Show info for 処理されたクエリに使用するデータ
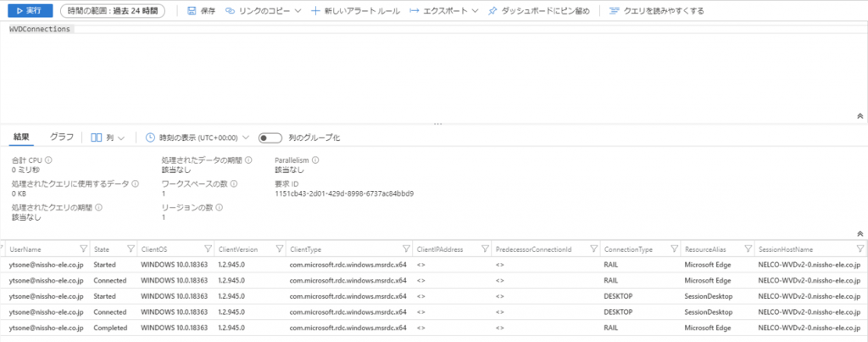 (x=135, y=183)
